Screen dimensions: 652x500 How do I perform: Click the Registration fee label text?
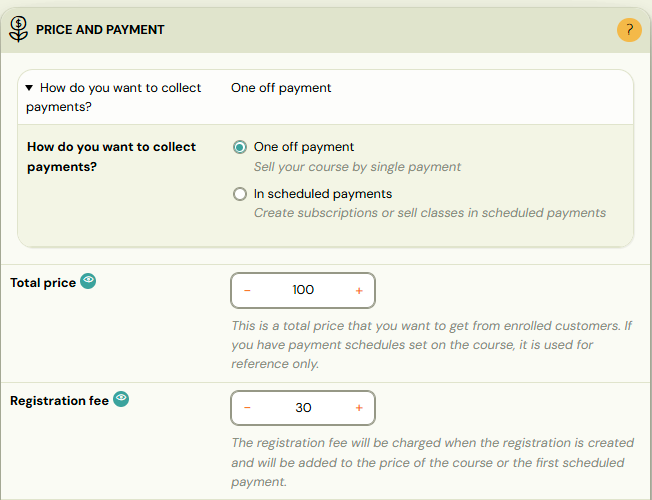[x=59, y=401]
